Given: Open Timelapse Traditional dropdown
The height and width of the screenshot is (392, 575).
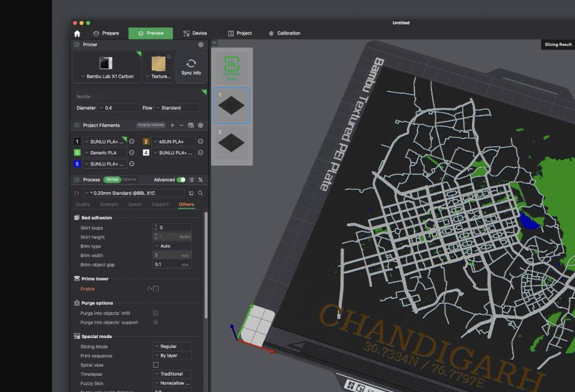Looking at the screenshot, I should click(172, 374).
